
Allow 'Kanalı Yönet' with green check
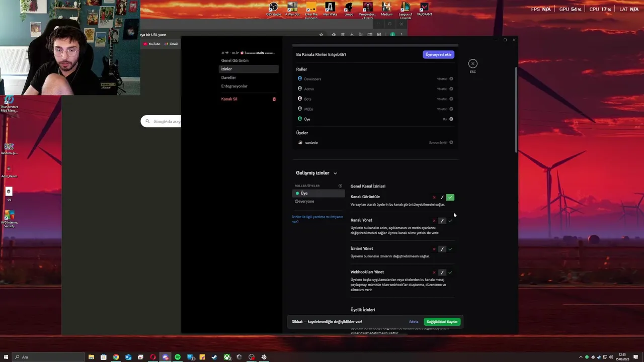450,220
